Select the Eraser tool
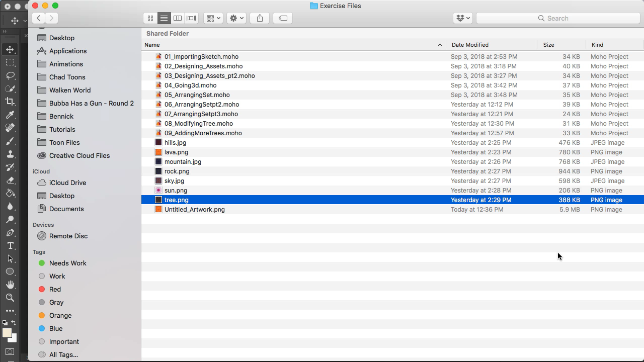 click(10, 180)
